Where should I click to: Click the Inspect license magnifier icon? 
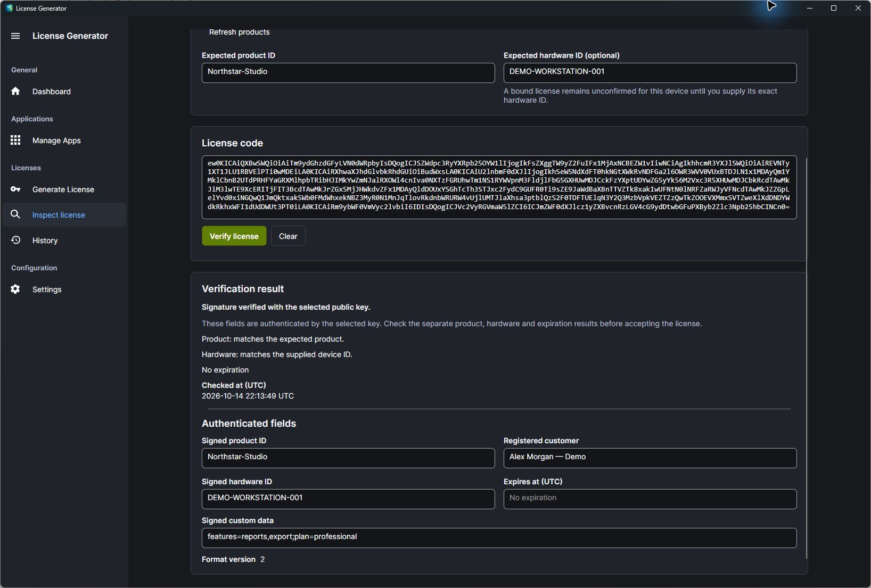[15, 214]
